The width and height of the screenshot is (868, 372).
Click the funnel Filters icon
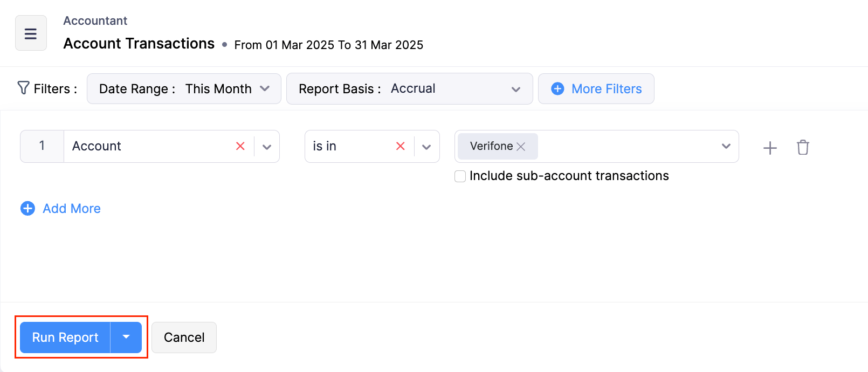(x=23, y=88)
